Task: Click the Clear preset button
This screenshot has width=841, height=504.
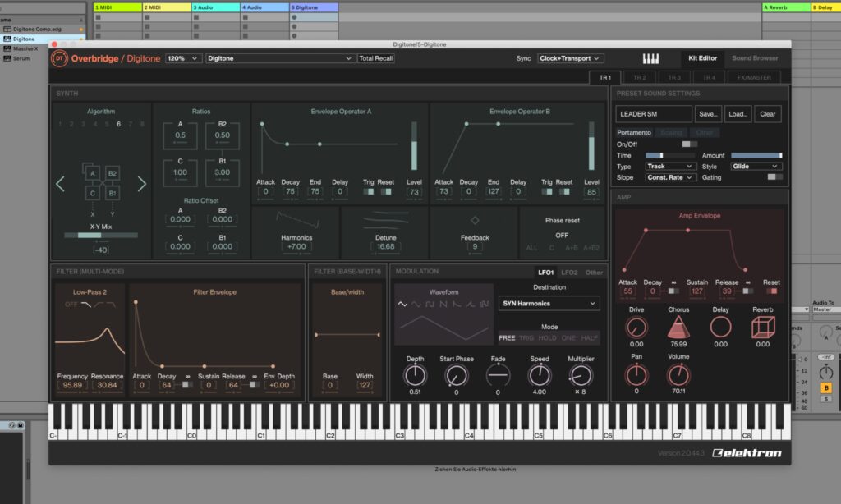Action: point(768,114)
